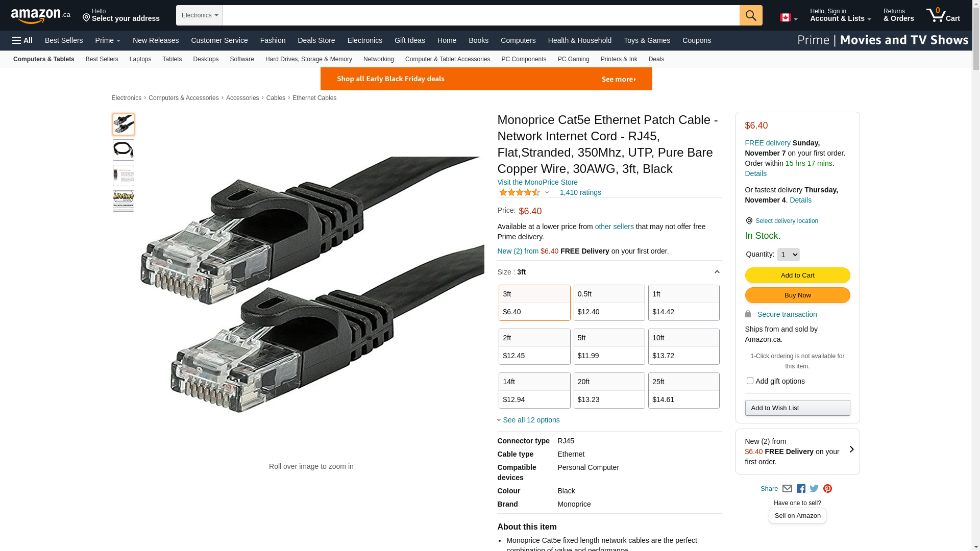
Task: Click the star rating display
Action: (x=520, y=192)
